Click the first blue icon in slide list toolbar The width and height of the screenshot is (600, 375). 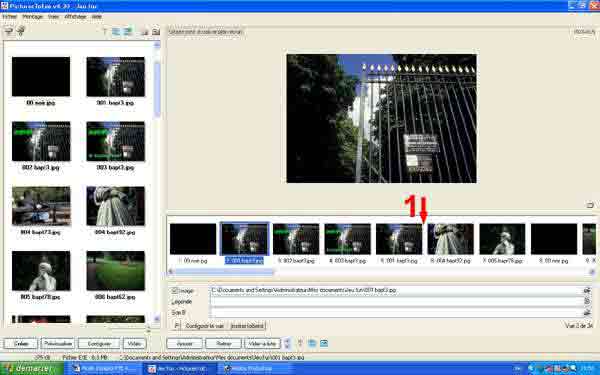312,343
